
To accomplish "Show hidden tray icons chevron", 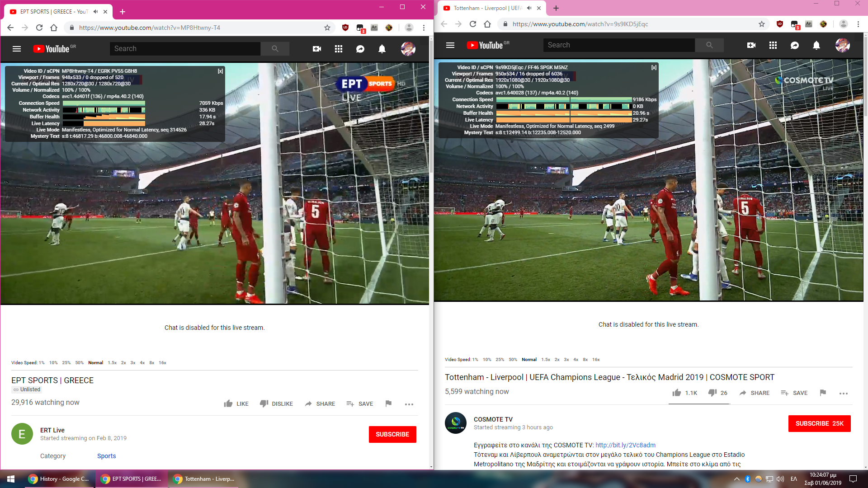I will (736, 479).
